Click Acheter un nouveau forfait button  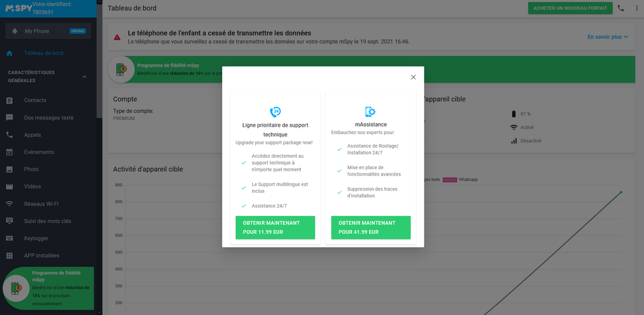pyautogui.click(x=570, y=8)
